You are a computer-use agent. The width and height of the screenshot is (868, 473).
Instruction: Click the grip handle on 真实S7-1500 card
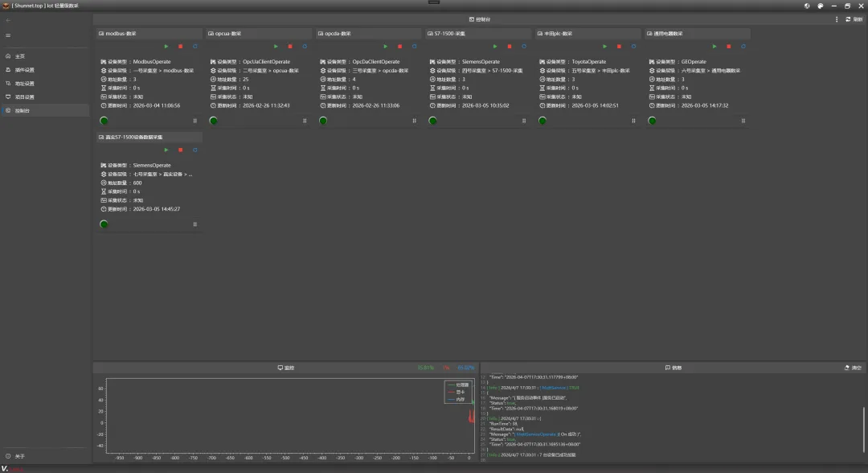pyautogui.click(x=194, y=224)
